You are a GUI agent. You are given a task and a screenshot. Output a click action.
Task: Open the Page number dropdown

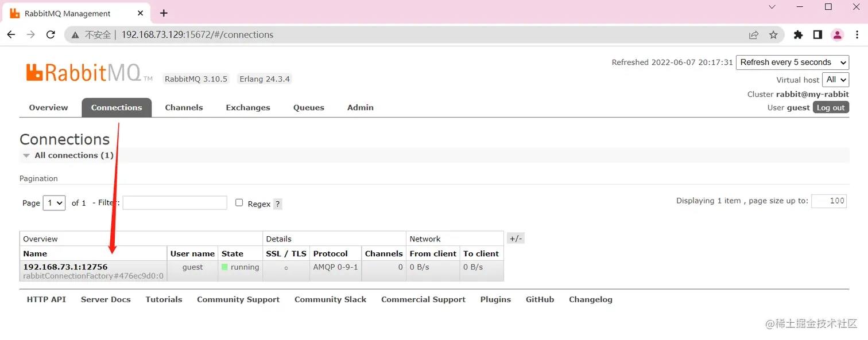coord(54,203)
